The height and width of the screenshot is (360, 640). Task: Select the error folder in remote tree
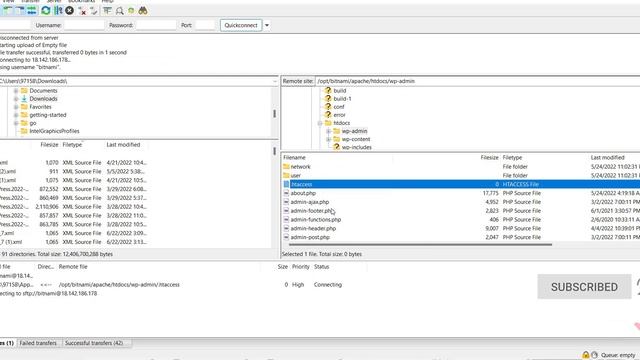click(339, 115)
